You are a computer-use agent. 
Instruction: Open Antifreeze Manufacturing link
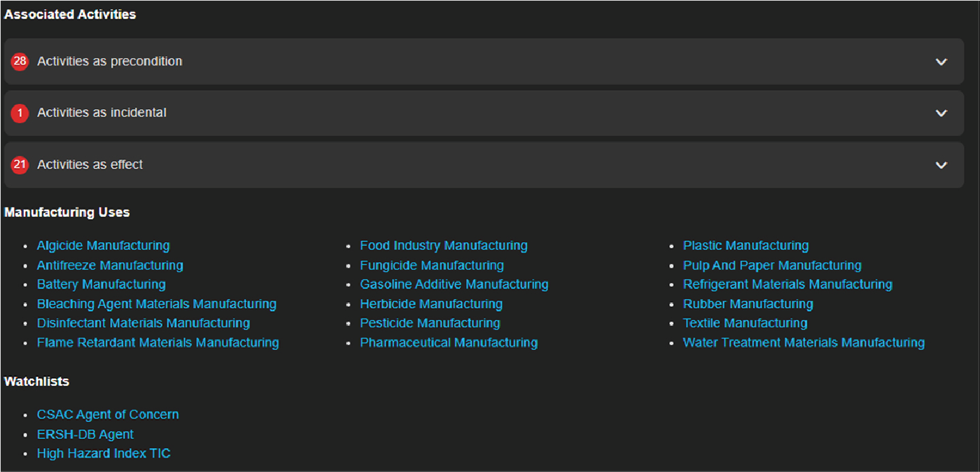110,265
